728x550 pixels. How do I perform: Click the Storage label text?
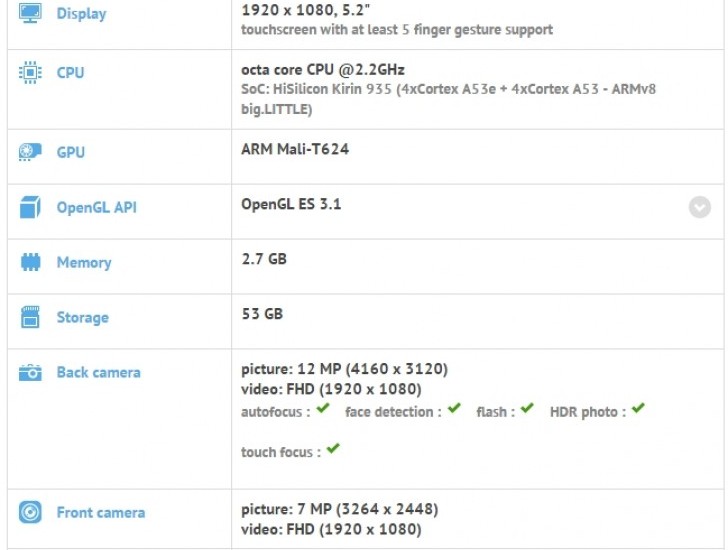pyautogui.click(x=82, y=318)
